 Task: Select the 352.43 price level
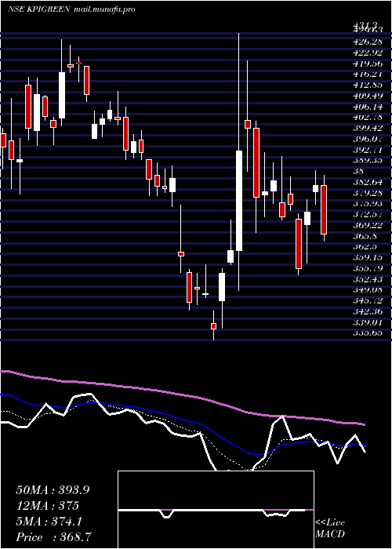click(x=368, y=279)
